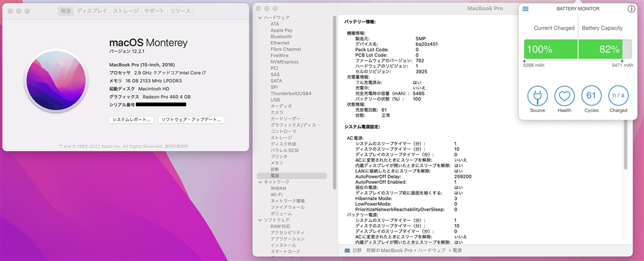The image size is (644, 261).
Task: Collapse the ネットワーク tree section
Action: click(x=260, y=182)
